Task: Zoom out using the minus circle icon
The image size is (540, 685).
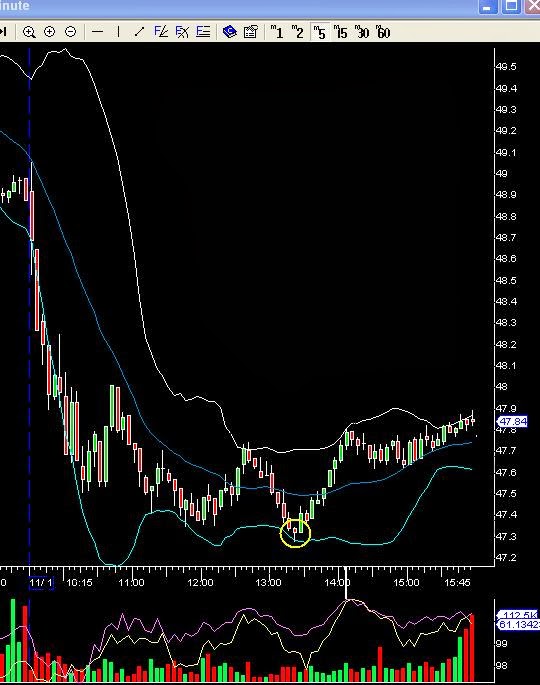Action: click(70, 32)
